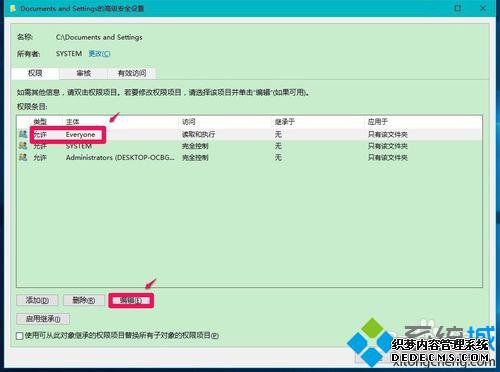The width and height of the screenshot is (500, 372).
Task: Click 读取和执行 access cell for Everyone
Action: pyautogui.click(x=198, y=135)
